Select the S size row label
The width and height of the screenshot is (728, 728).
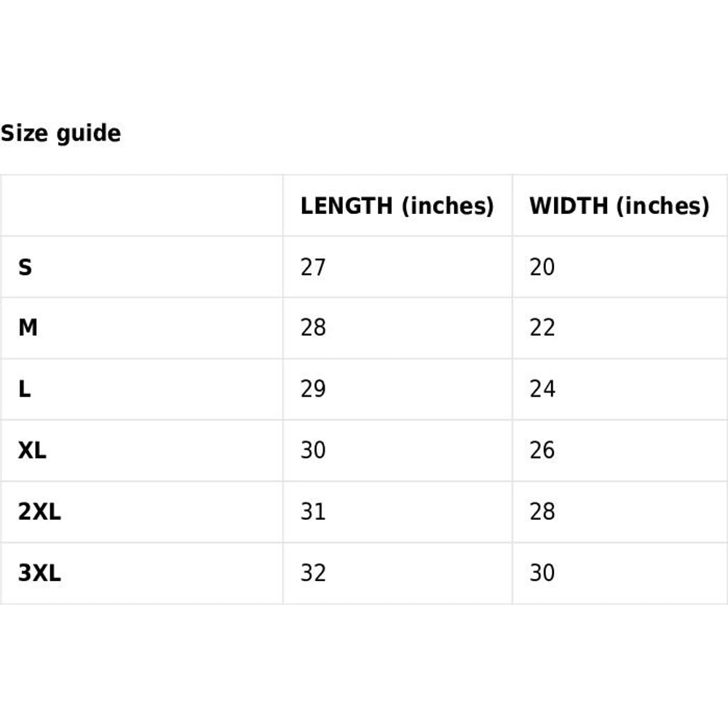tap(25, 267)
